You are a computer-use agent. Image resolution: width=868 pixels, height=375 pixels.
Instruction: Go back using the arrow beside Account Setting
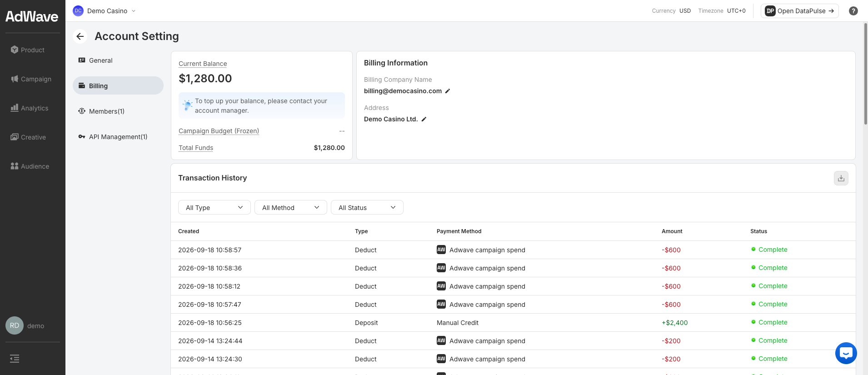80,36
